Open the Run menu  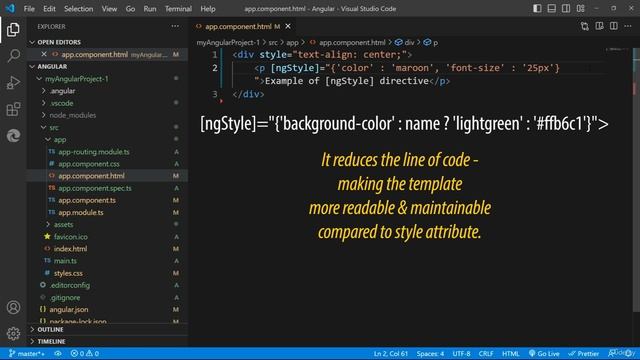(150, 9)
